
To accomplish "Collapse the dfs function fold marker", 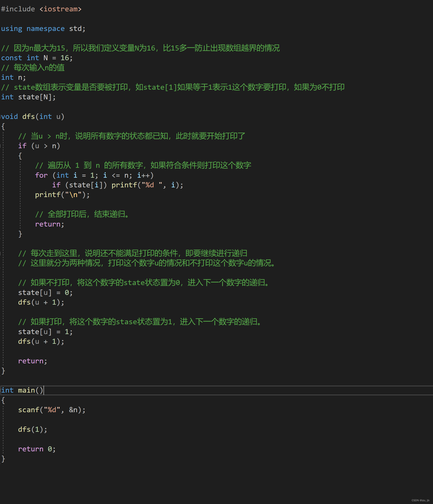I will [0, 116].
